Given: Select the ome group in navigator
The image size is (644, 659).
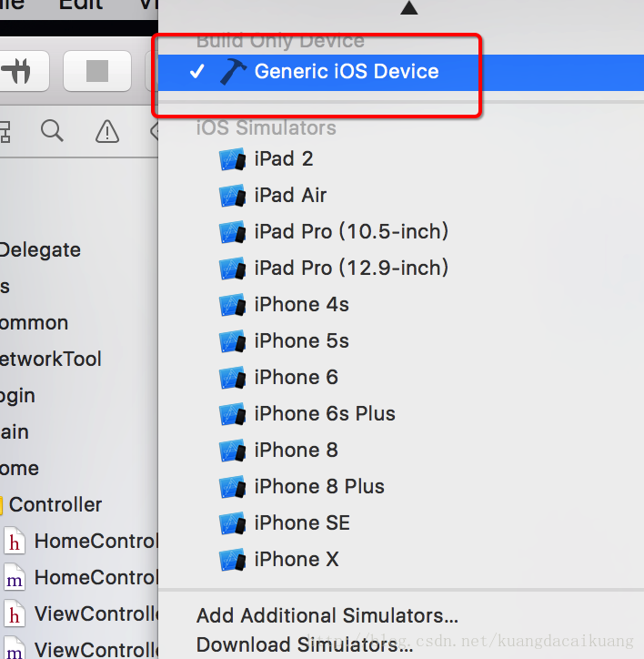Looking at the screenshot, I should 19,468.
